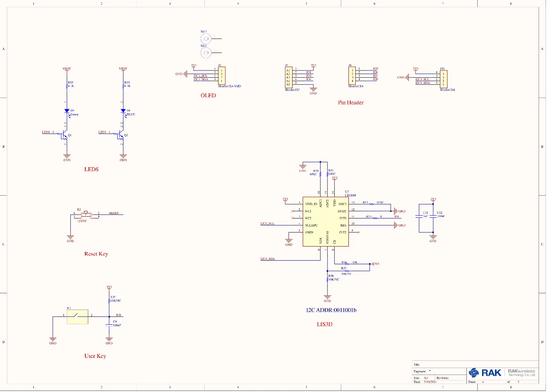Image resolution: width=547 pixels, height=392 pixels.
Task: Select resistor R51 above the LIS3DH
Action: (327, 174)
